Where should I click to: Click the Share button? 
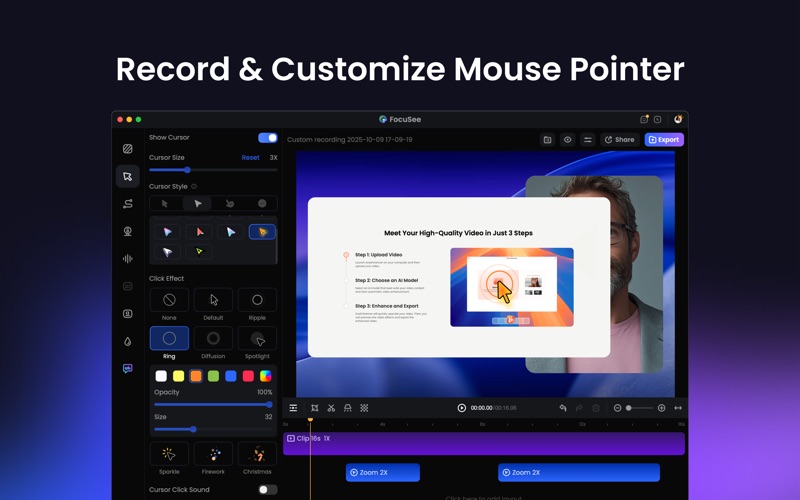click(x=620, y=140)
